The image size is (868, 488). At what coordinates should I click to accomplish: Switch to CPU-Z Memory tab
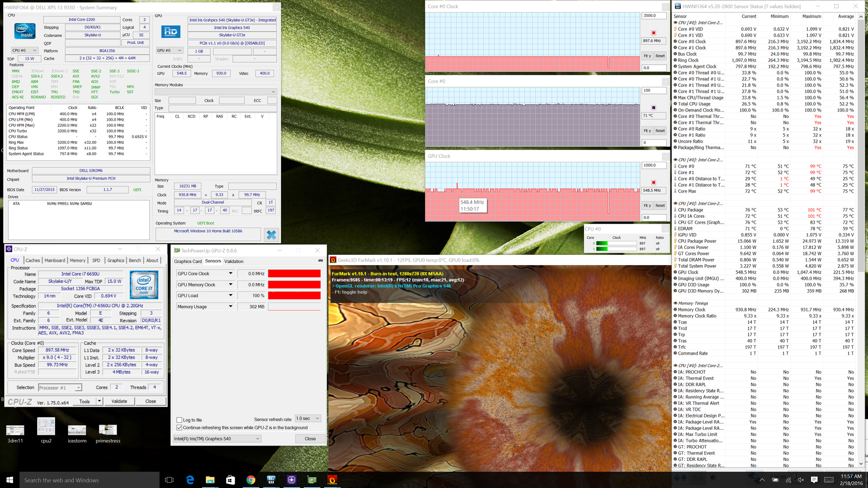tap(77, 260)
